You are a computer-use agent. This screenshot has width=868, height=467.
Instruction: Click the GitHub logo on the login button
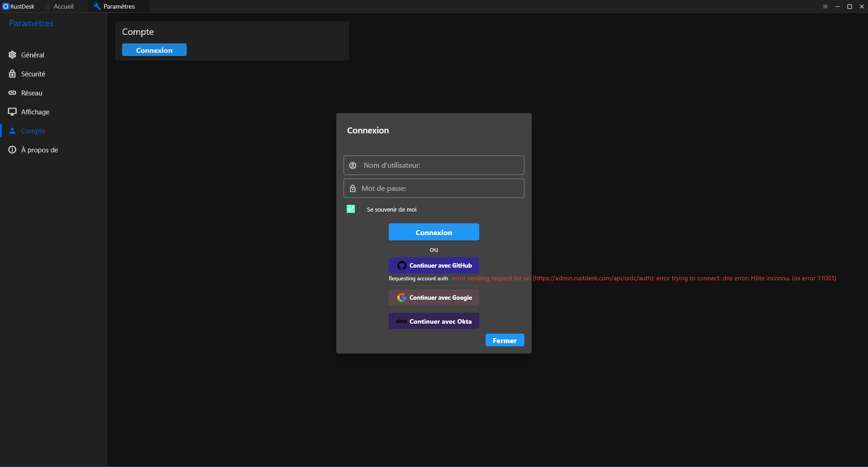(x=401, y=265)
